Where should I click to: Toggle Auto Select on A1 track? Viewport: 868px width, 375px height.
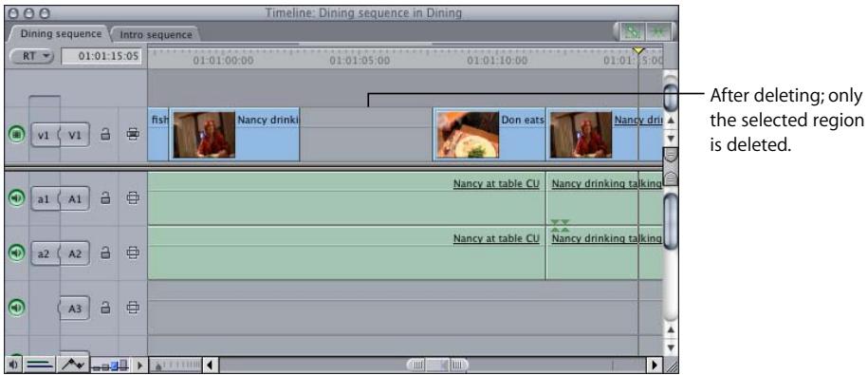pyautogui.click(x=132, y=197)
